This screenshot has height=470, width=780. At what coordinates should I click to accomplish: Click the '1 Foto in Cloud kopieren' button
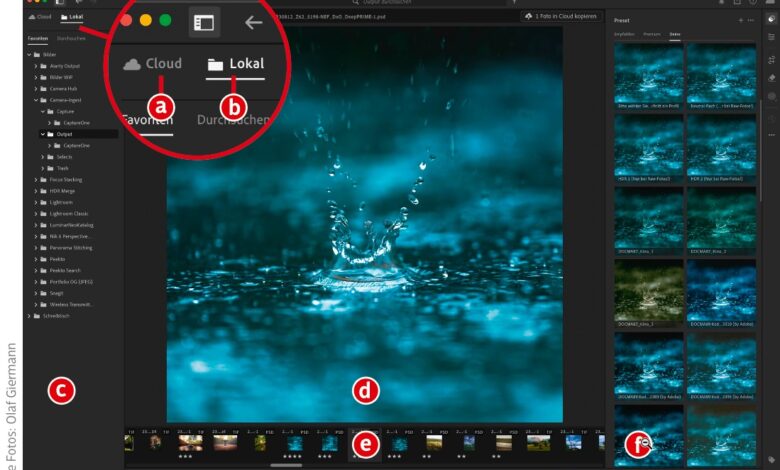click(561, 16)
